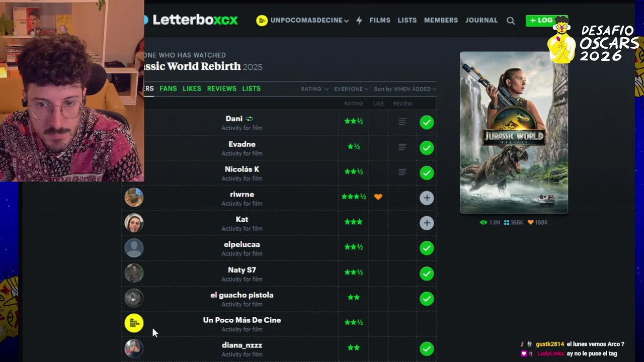The image size is (644, 362).
Task: Open the Sort by WHEN ADDED dropdown
Action: (405, 89)
